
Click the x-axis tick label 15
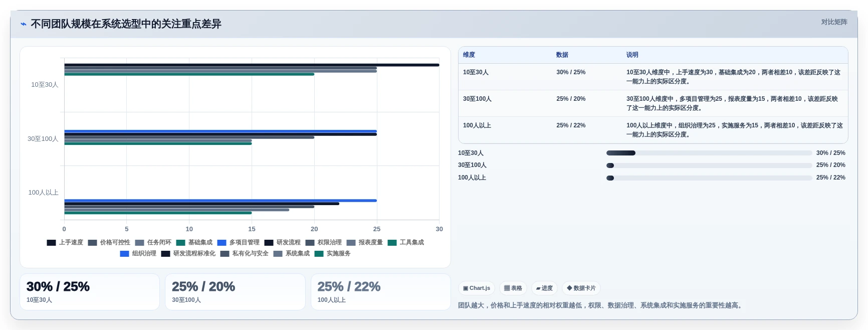tap(252, 229)
